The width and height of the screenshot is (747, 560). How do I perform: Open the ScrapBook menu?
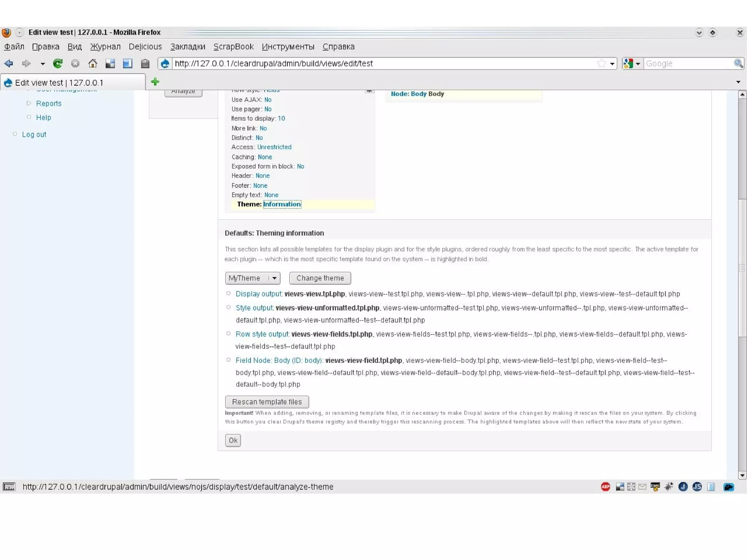(x=233, y=47)
